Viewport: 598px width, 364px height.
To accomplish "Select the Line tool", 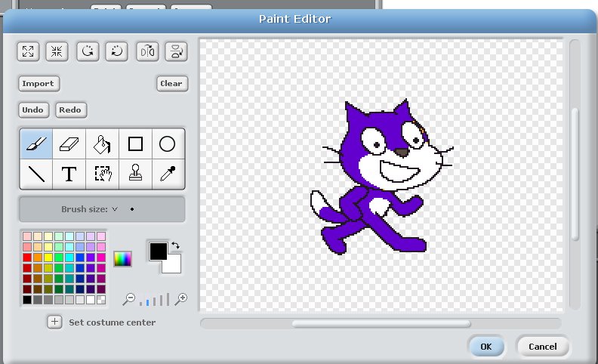I will [36, 174].
